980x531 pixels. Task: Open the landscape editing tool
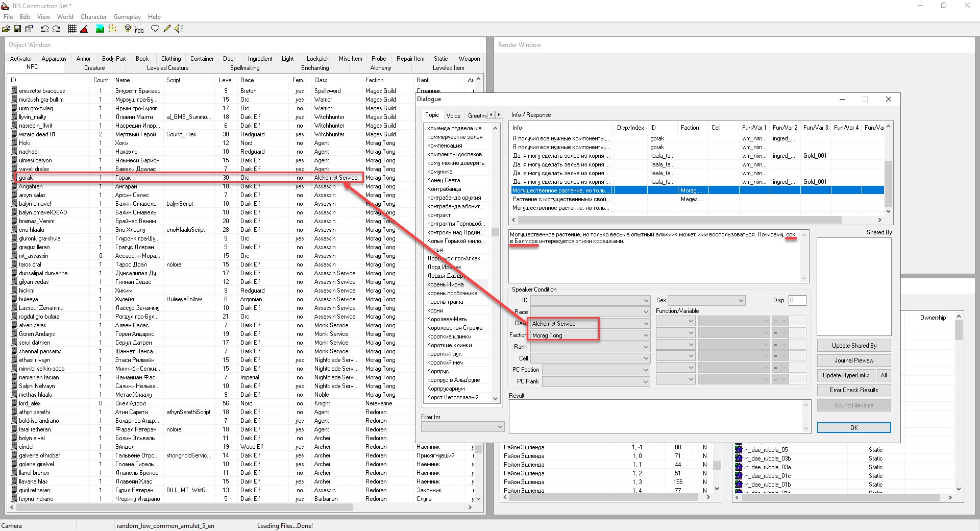100,29
